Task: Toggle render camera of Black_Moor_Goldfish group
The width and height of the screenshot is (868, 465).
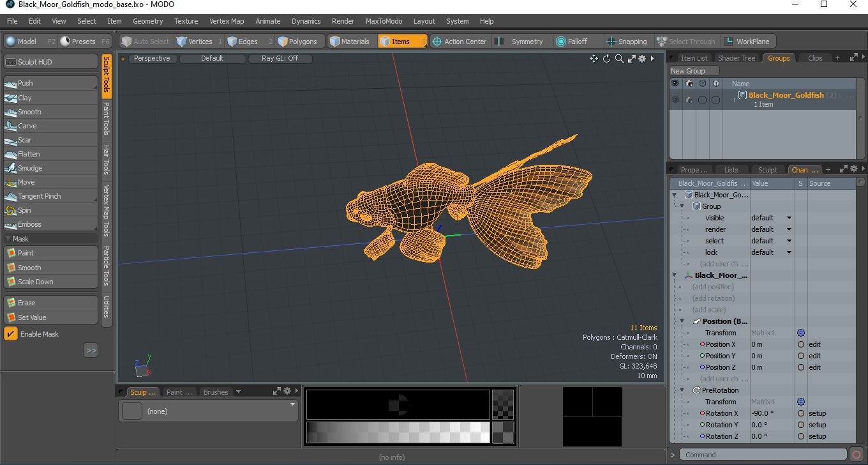Action: click(x=689, y=100)
